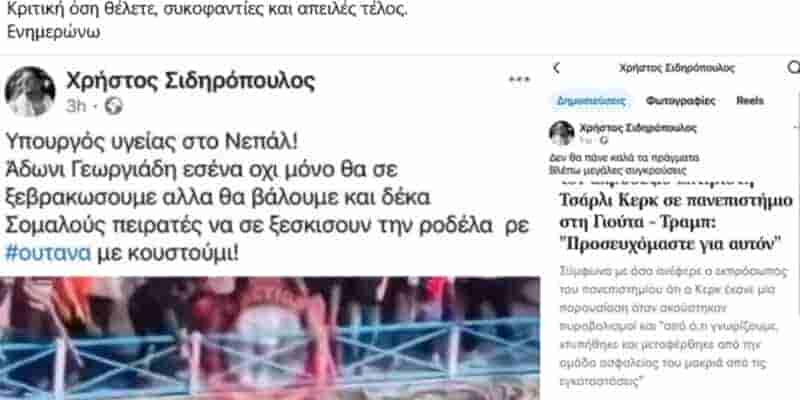
Task: Click the large profile avatar of Χρήστος Σιδηρόπουλος
Action: coord(30,91)
